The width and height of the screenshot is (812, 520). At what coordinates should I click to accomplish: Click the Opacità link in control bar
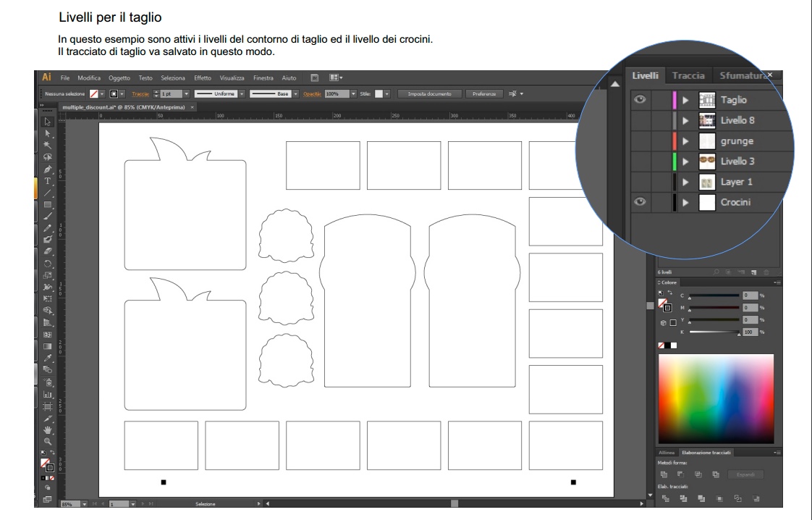(x=312, y=94)
